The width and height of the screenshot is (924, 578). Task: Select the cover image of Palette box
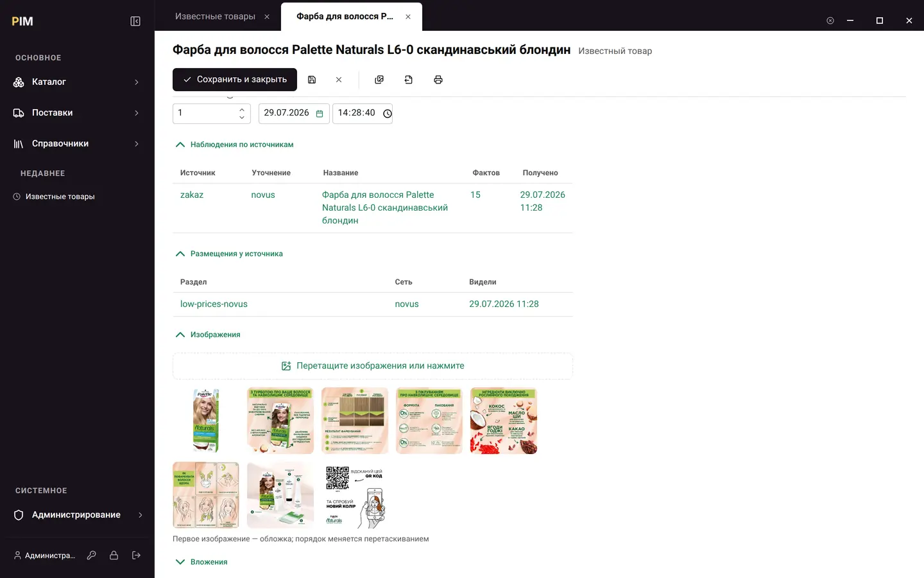(206, 421)
